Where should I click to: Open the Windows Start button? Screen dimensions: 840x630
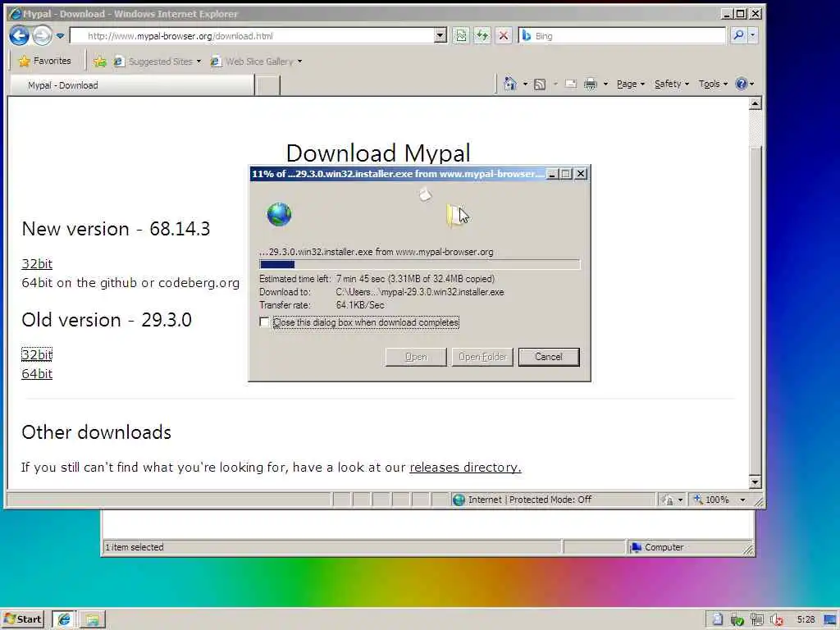point(22,619)
